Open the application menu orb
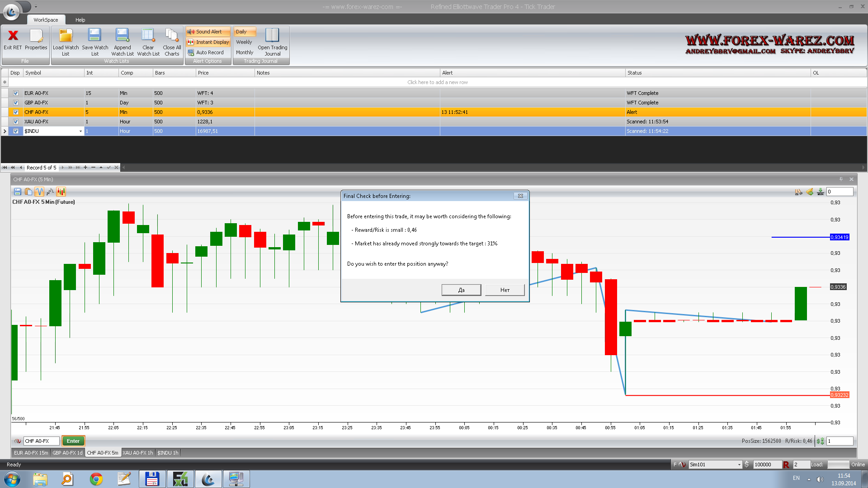868x488 pixels. (x=11, y=11)
